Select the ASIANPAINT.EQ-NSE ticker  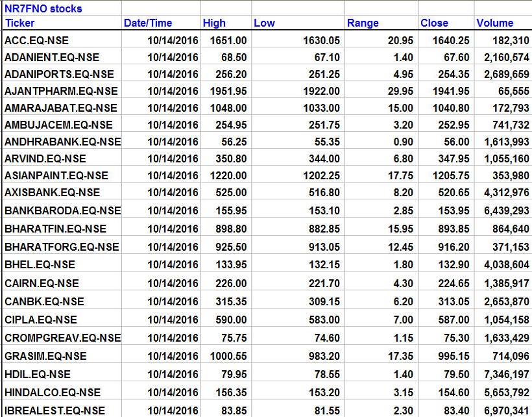tap(56, 175)
